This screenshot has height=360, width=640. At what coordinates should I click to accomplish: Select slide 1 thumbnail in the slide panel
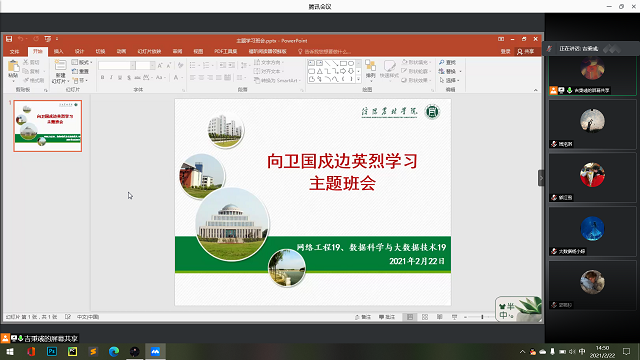click(x=48, y=126)
